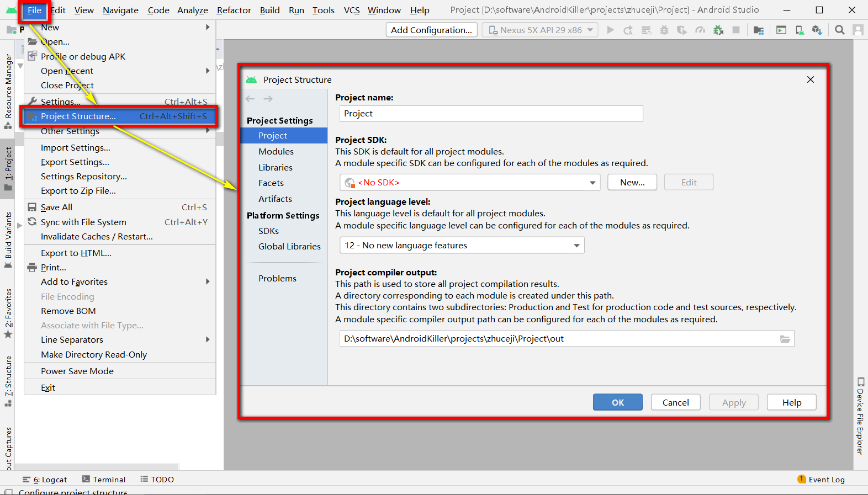
Task: Click the Add Configuration... button
Action: pyautogui.click(x=431, y=30)
